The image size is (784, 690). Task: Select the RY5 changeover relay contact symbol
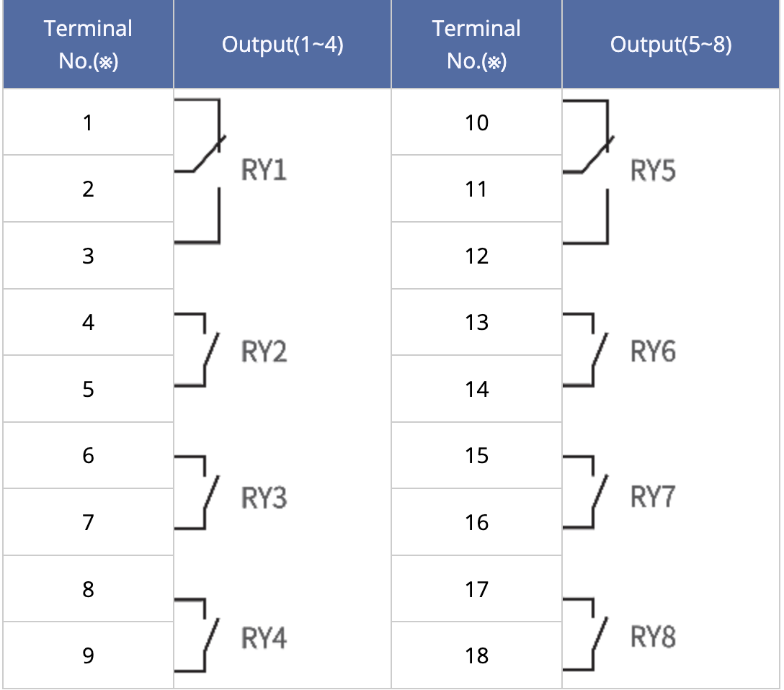point(589,172)
